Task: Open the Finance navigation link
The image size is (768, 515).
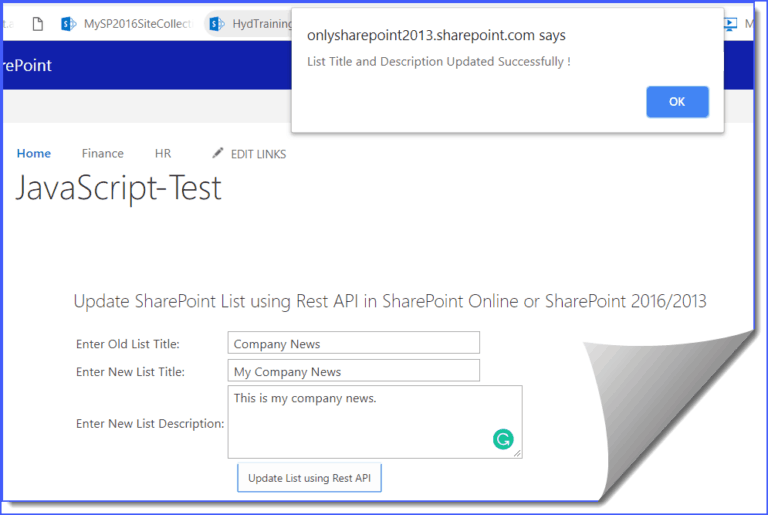Action: click(102, 153)
